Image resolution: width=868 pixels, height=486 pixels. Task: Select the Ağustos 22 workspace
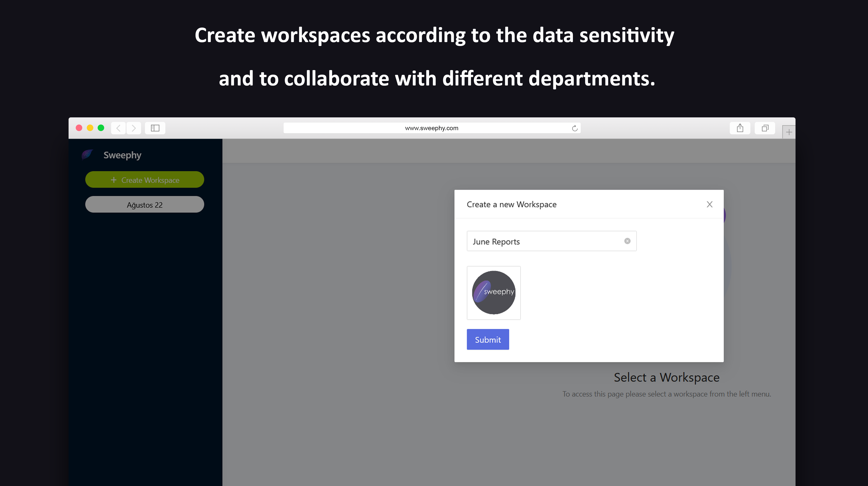(145, 205)
